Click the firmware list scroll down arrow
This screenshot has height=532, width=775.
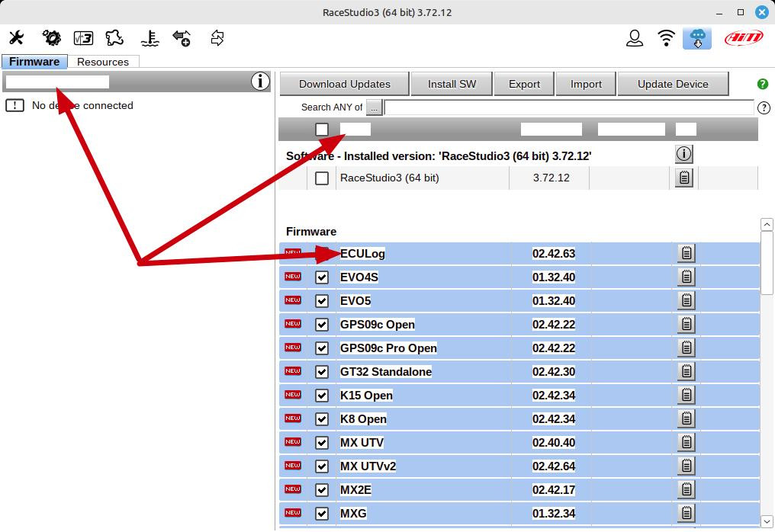pyautogui.click(x=767, y=521)
